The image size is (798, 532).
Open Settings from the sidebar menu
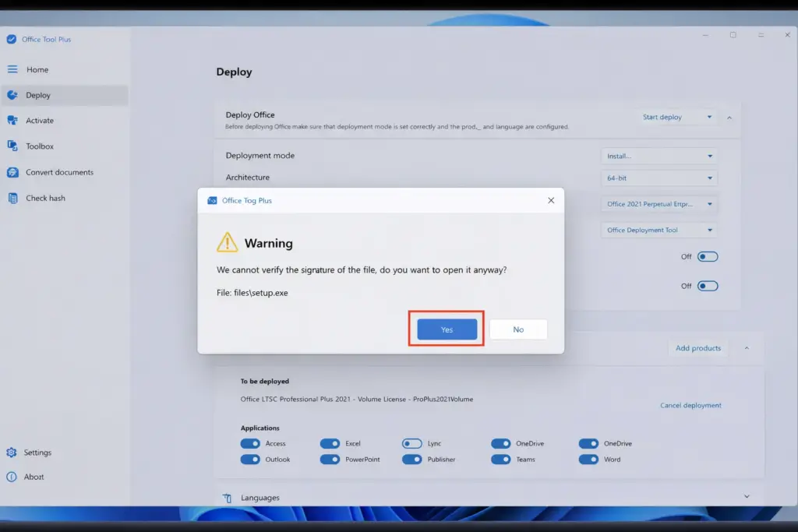click(37, 453)
